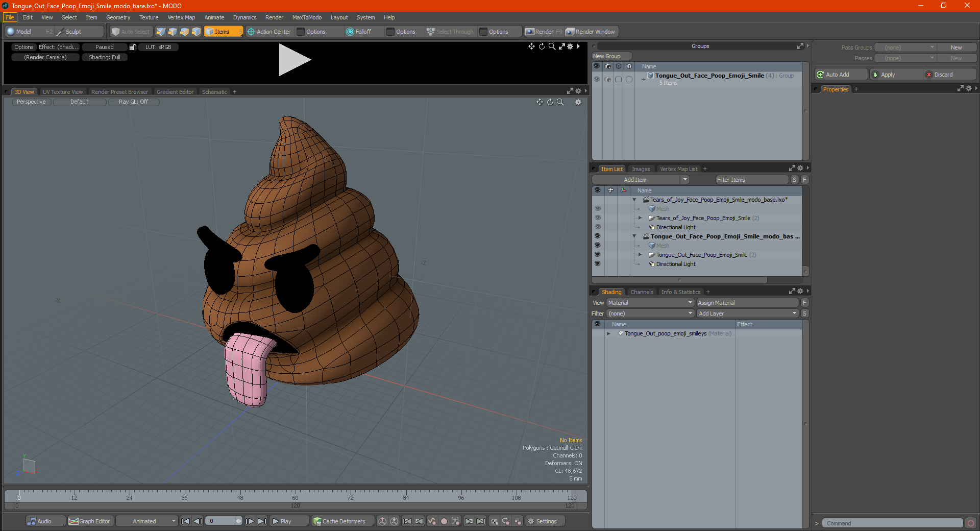
Task: Click the Sculpt mode brush icon
Action: coord(60,32)
